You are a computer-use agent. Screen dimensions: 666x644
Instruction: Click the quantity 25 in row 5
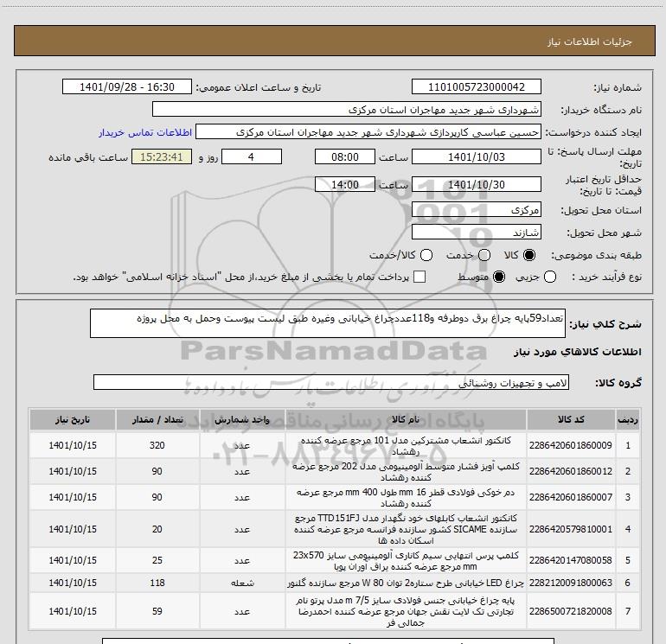click(x=157, y=560)
